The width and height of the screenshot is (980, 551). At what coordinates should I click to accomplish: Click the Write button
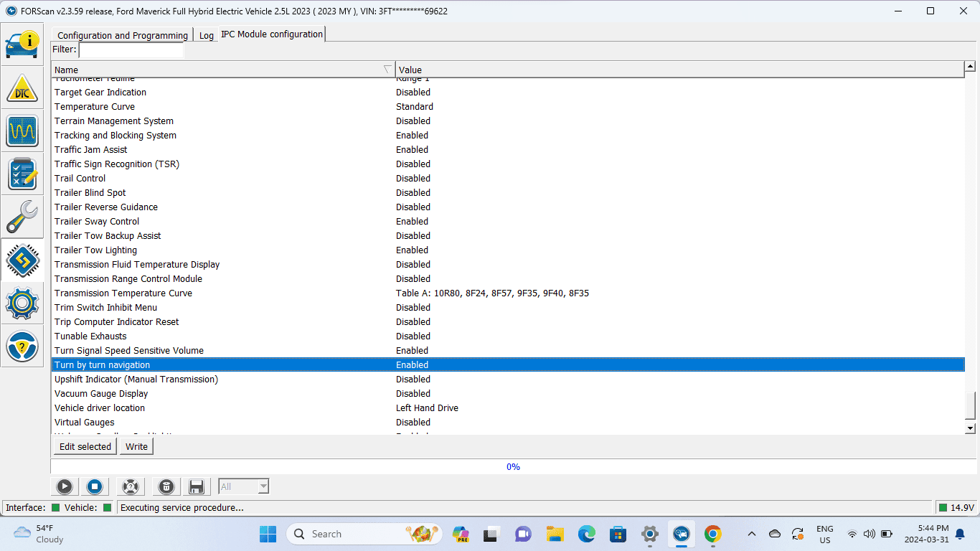coord(136,446)
